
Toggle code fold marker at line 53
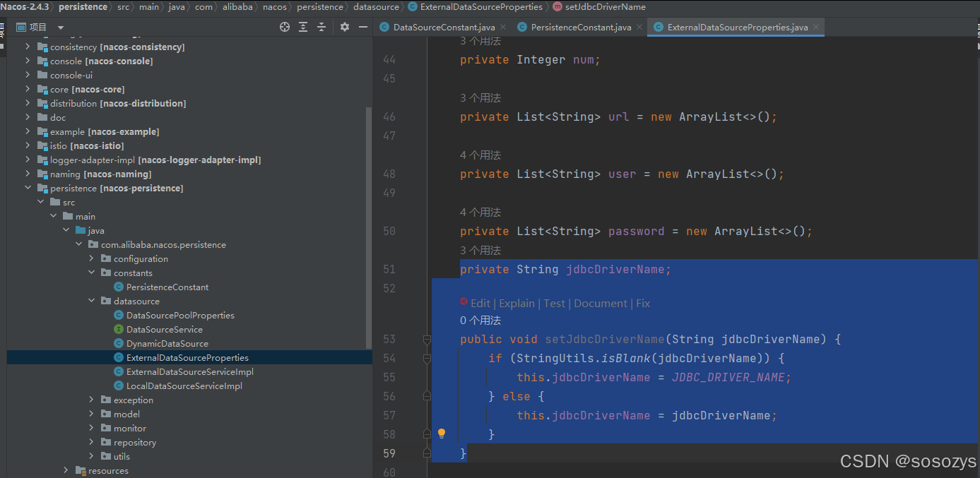(427, 340)
